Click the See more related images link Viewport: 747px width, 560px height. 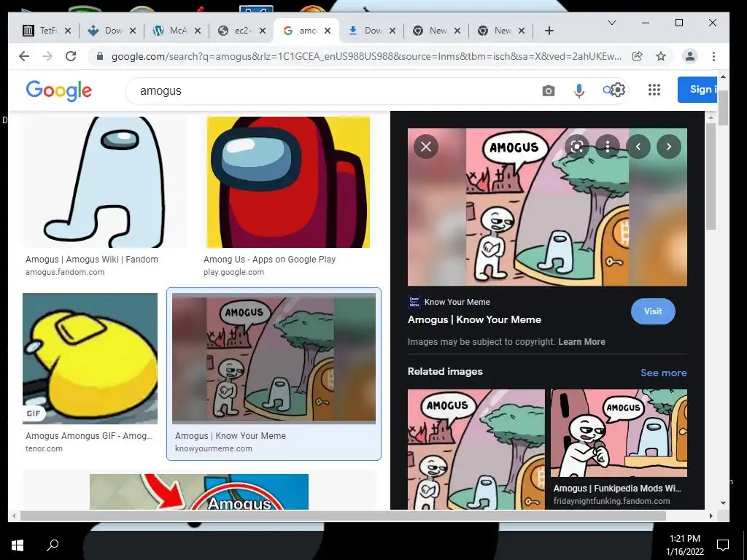pyautogui.click(x=664, y=373)
